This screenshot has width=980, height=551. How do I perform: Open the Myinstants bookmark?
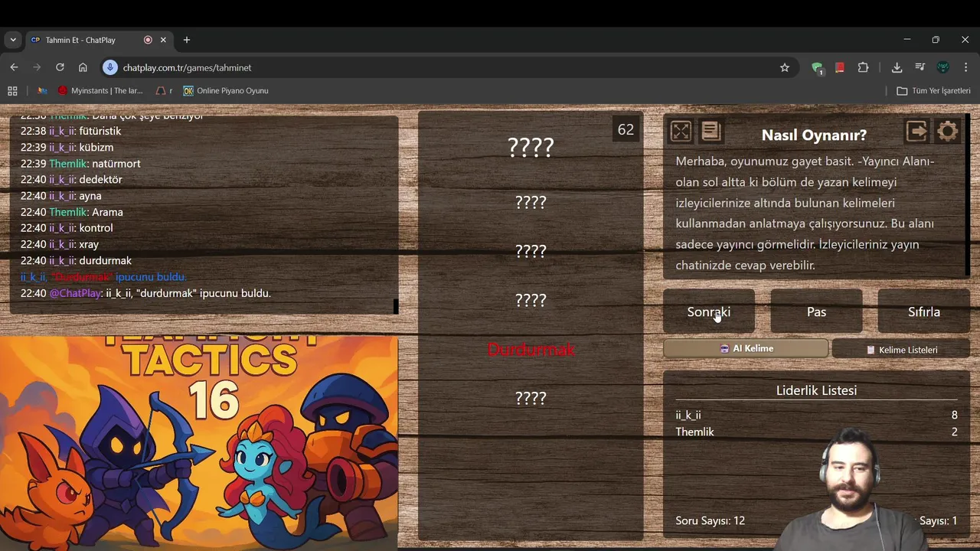click(100, 90)
